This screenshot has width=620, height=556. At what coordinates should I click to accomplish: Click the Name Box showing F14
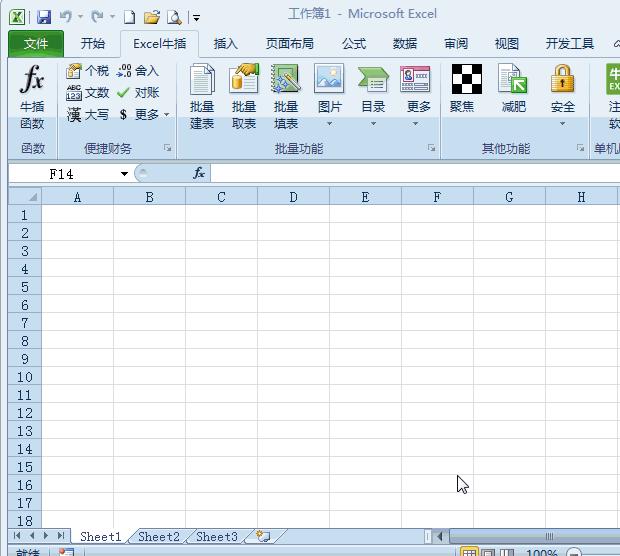click(x=62, y=174)
